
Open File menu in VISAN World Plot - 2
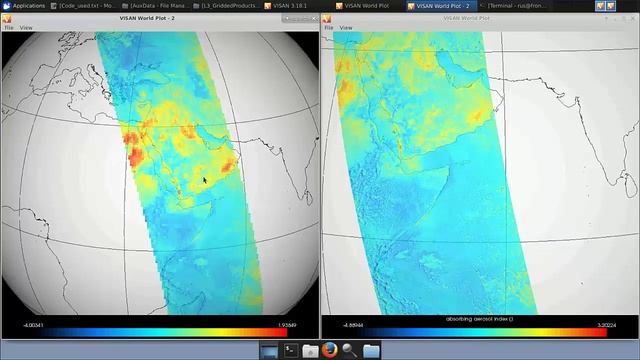(x=9, y=28)
